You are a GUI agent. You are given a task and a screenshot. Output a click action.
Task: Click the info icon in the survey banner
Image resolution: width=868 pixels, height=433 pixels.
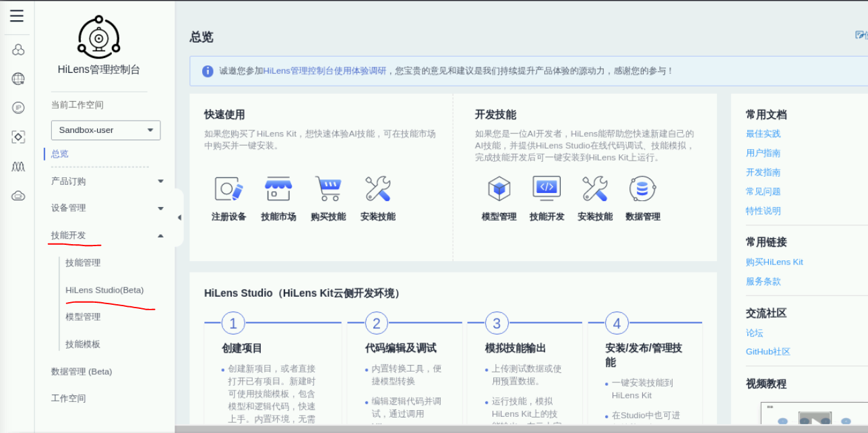coord(208,71)
